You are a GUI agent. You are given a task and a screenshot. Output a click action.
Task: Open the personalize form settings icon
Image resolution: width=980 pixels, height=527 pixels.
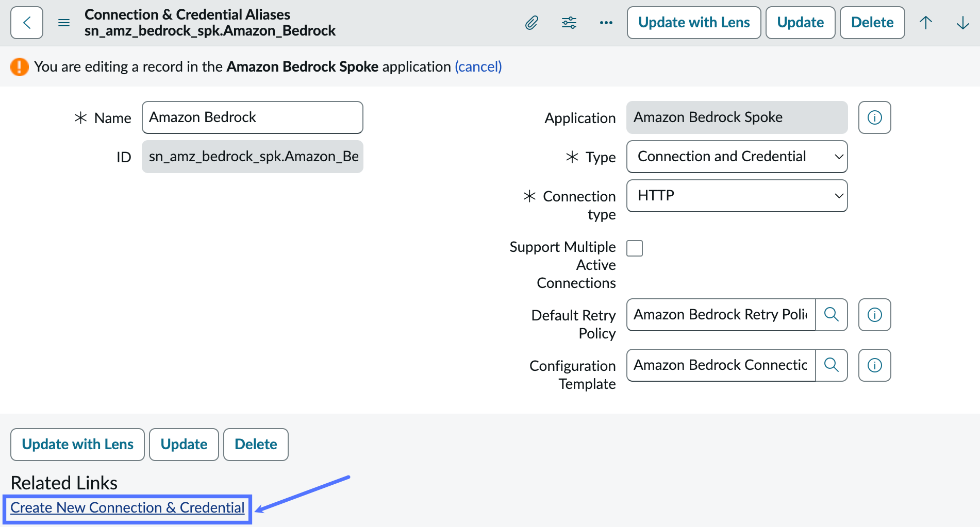569,23
